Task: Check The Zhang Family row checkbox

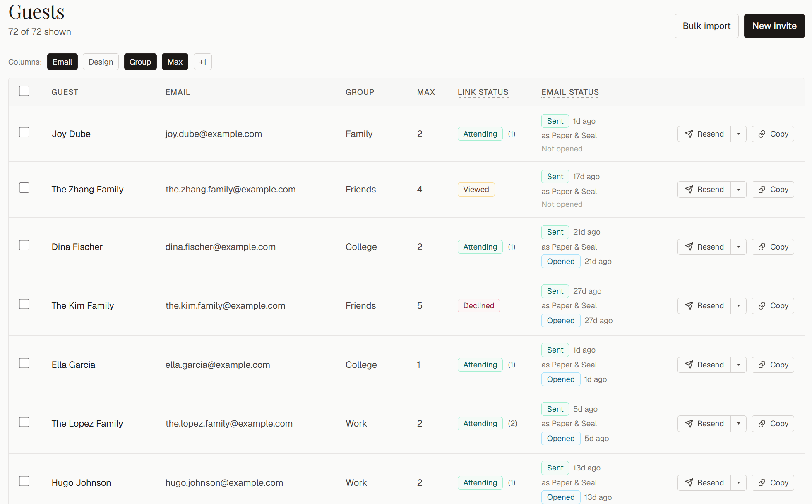Action: pos(24,188)
